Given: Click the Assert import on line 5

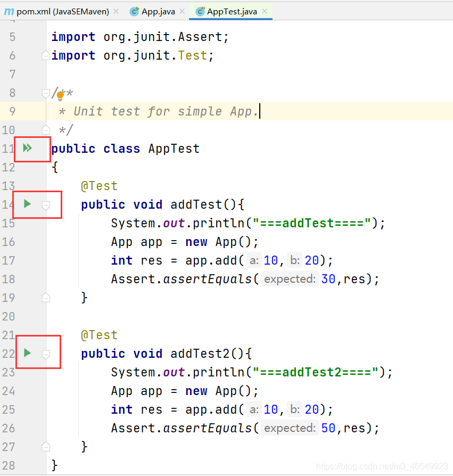Looking at the screenshot, I should tap(200, 37).
